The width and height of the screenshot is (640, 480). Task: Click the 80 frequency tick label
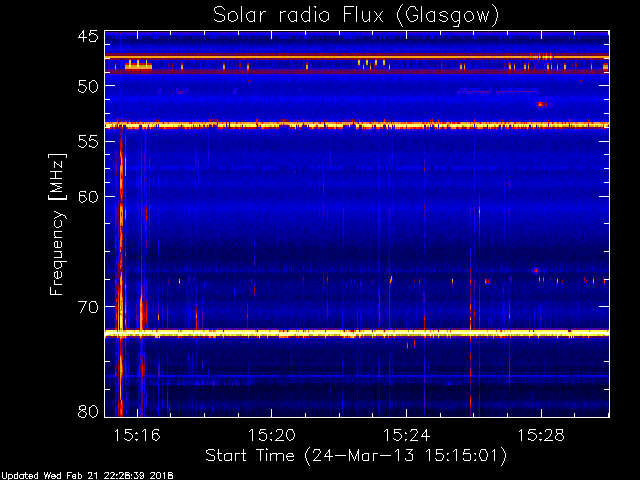(x=88, y=411)
